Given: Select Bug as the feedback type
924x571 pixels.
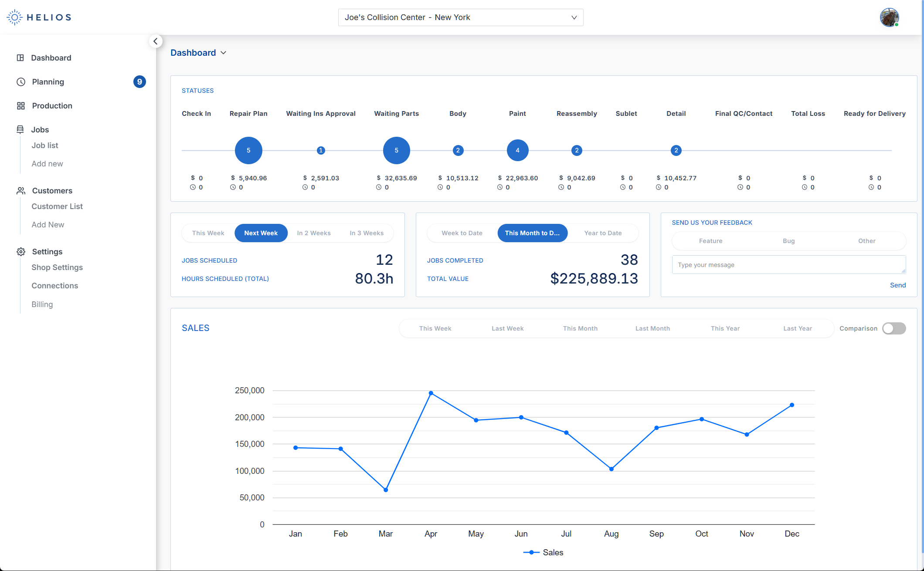Looking at the screenshot, I should pyautogui.click(x=788, y=241).
